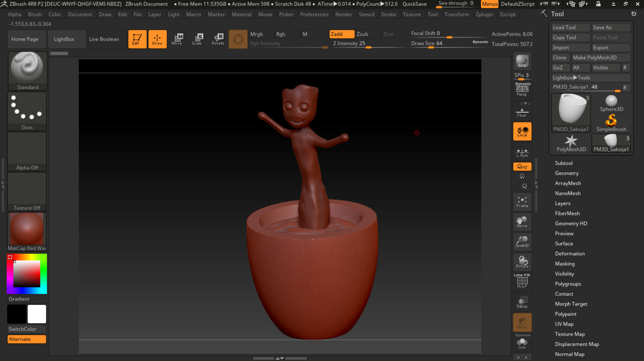The width and height of the screenshot is (644, 361).
Task: Open the Alpha Off selector
Action: (27, 151)
